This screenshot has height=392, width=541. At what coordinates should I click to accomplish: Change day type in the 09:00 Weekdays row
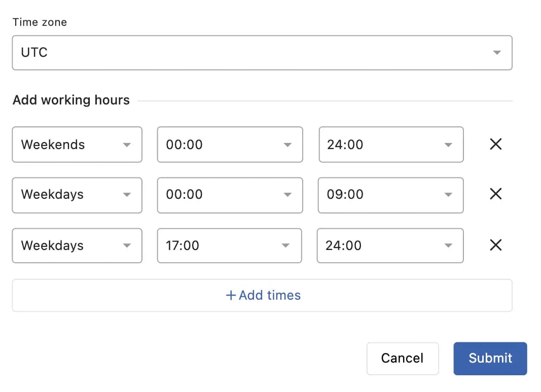point(77,194)
